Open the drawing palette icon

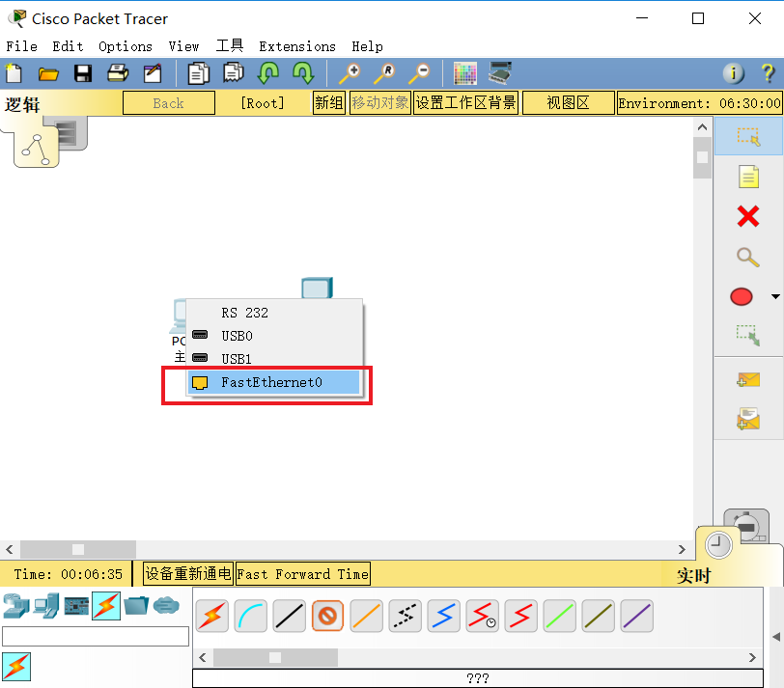click(465, 73)
